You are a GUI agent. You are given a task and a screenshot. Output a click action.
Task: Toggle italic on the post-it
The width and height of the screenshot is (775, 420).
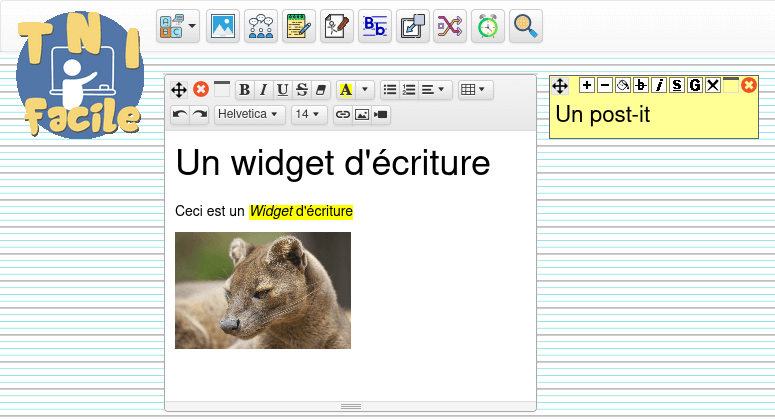(x=659, y=85)
